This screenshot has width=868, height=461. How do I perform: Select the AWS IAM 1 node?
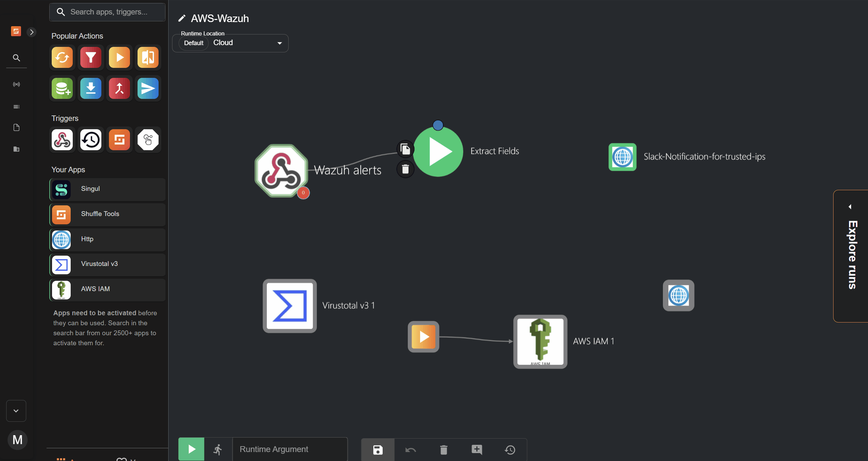pos(540,341)
